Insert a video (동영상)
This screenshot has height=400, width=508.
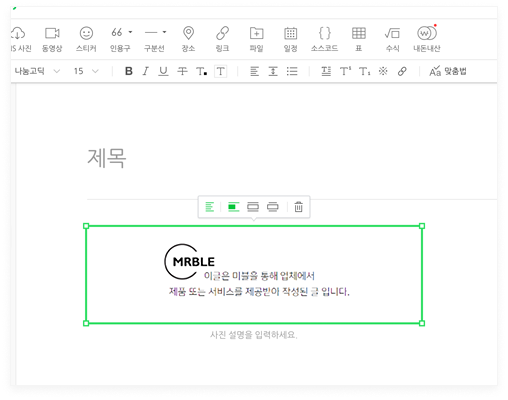pos(52,39)
